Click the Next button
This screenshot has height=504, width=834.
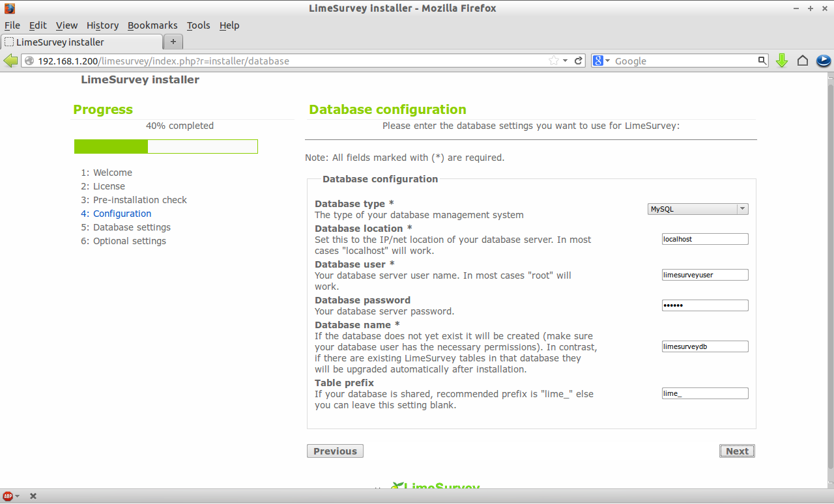[737, 451]
